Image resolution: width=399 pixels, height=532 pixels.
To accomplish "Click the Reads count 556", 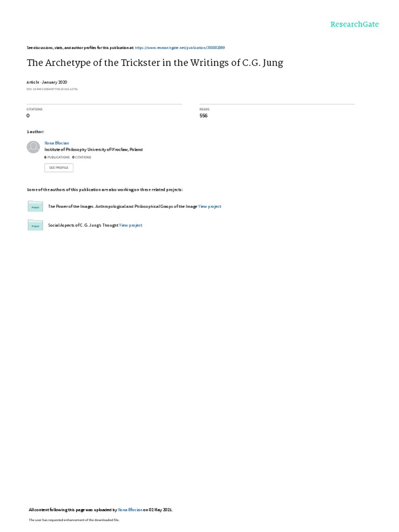I will click(x=204, y=116).
